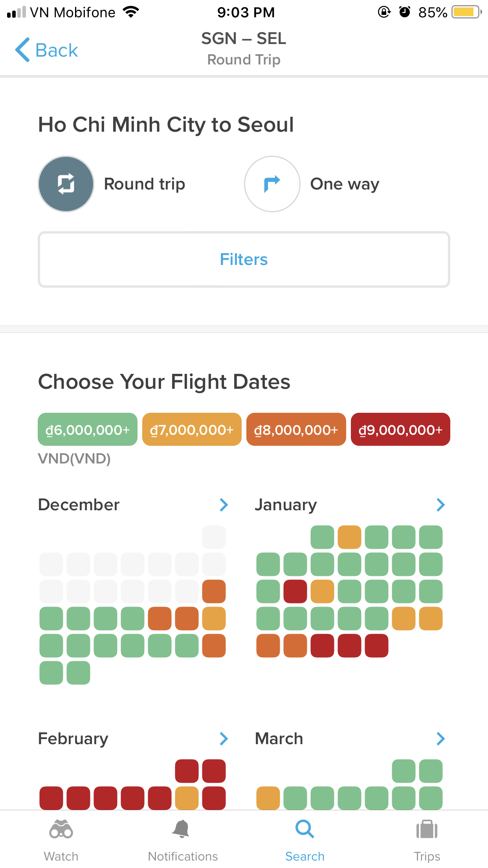Expand December month calendar chevron
Viewport: 488px width, 868px height.
click(x=224, y=505)
